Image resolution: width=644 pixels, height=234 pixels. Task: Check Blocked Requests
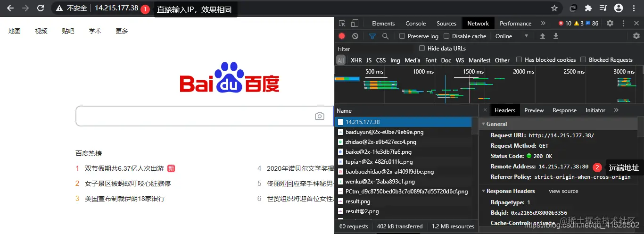583,59
